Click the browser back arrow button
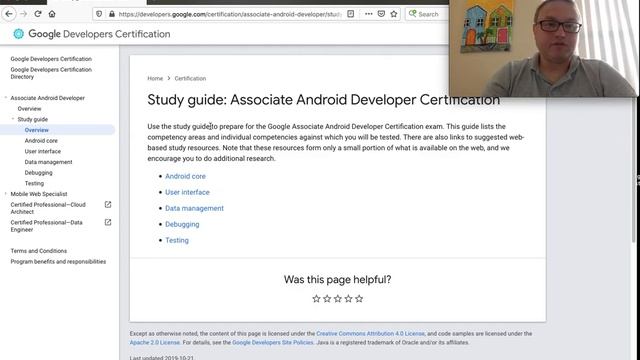The image size is (640, 360). tap(9, 14)
